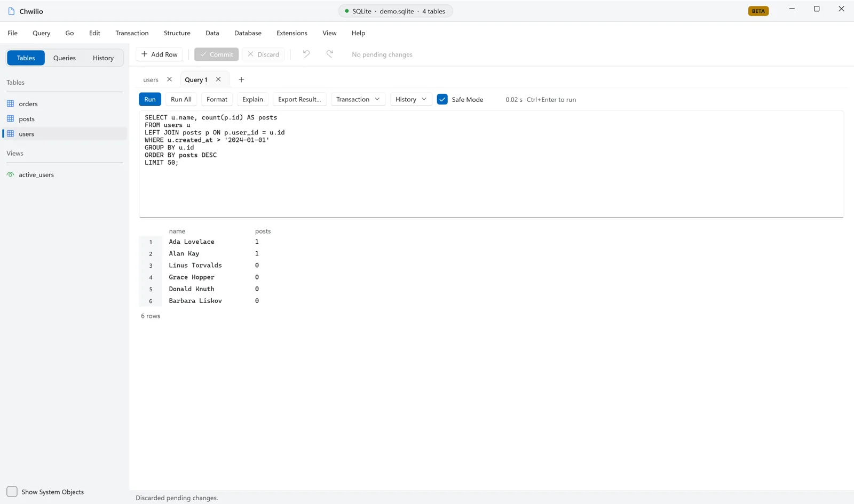854x504 pixels.
Task: Run the query with Run button
Action: [150, 99]
